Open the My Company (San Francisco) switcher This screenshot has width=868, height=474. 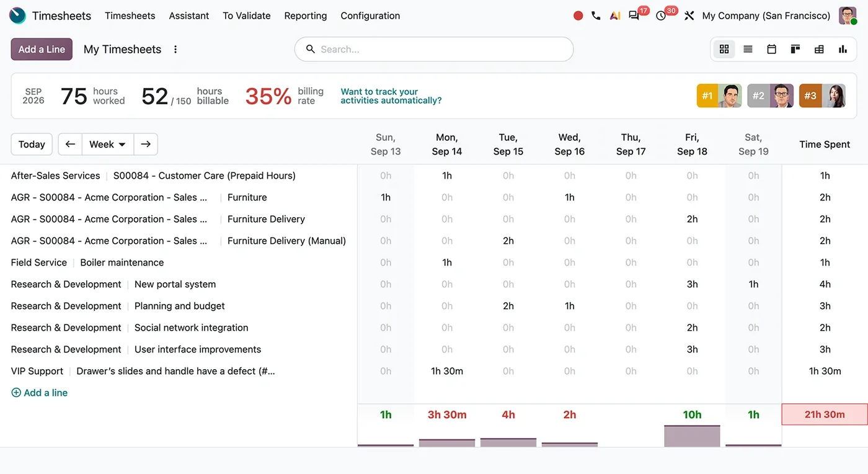766,16
